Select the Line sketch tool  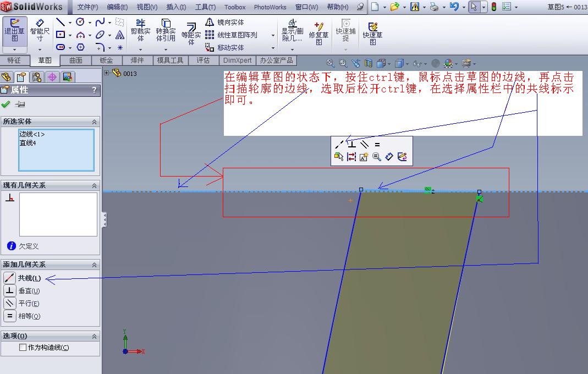(61, 23)
